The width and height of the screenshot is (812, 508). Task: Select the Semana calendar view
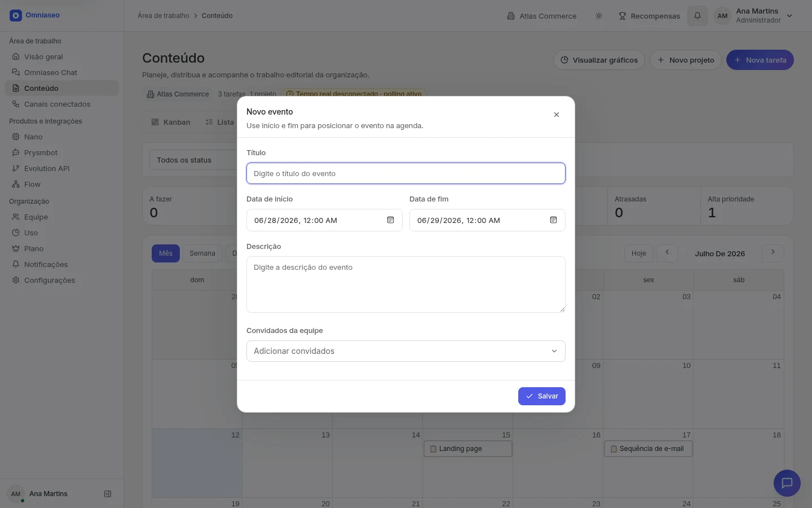tap(202, 253)
